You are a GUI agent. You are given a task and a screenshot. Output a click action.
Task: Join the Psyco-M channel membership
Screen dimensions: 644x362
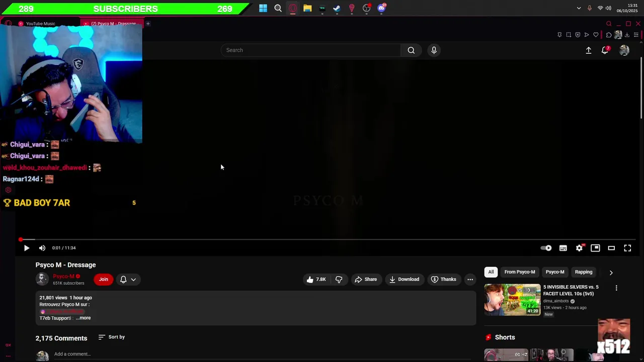point(104,280)
